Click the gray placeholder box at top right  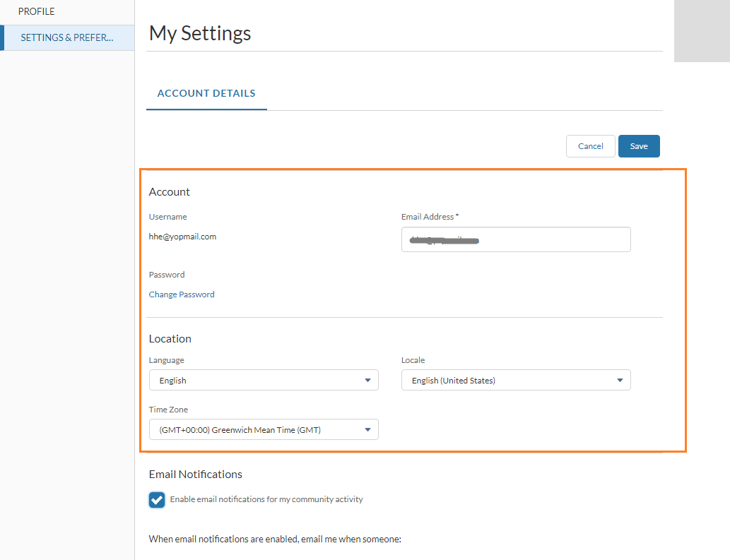pyautogui.click(x=701, y=31)
